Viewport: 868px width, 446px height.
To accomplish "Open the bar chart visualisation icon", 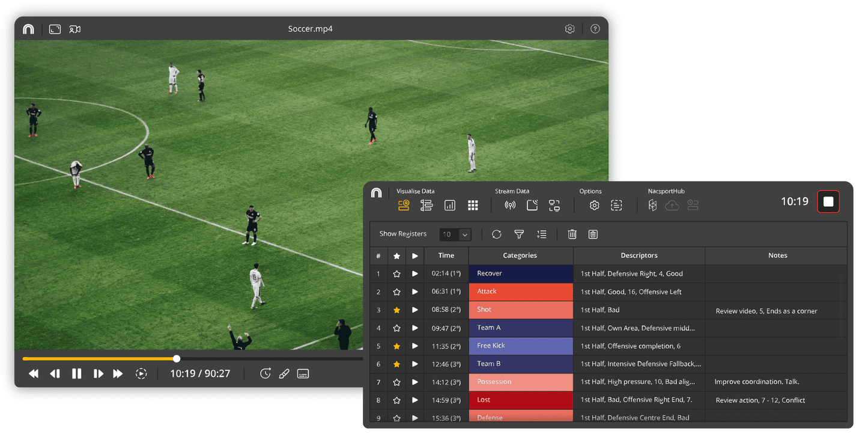I will pos(449,206).
